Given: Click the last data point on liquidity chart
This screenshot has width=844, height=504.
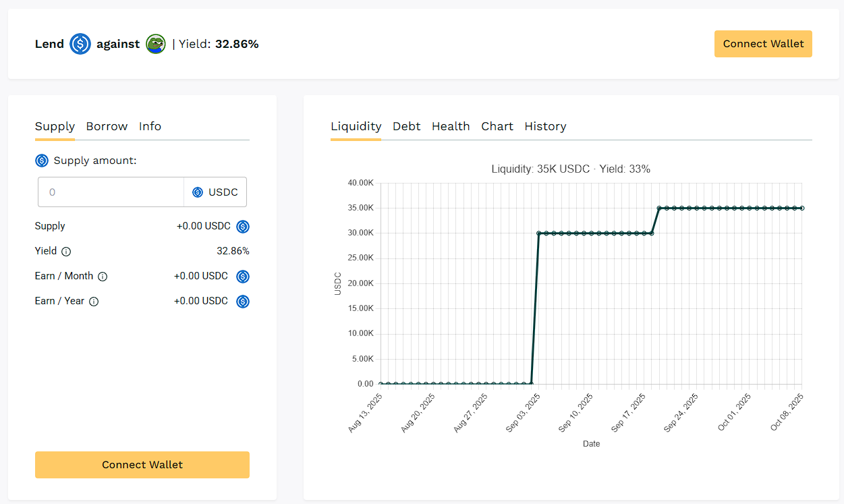Looking at the screenshot, I should point(801,208).
